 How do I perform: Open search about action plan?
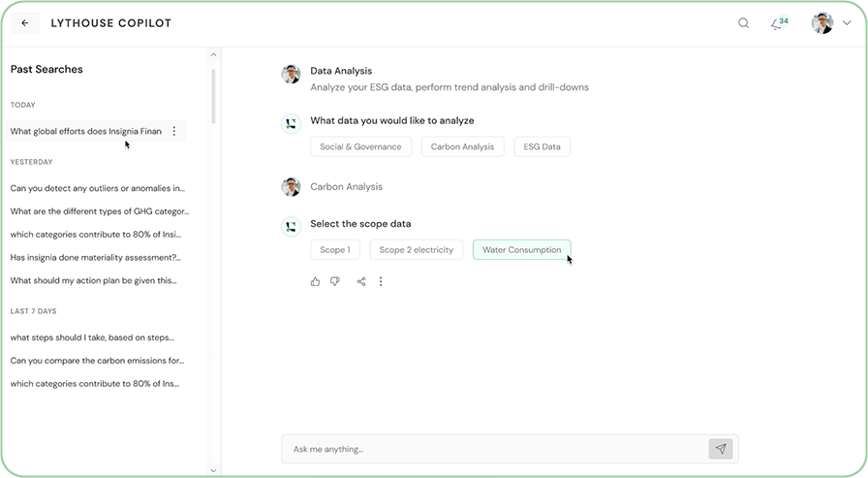[x=94, y=280]
